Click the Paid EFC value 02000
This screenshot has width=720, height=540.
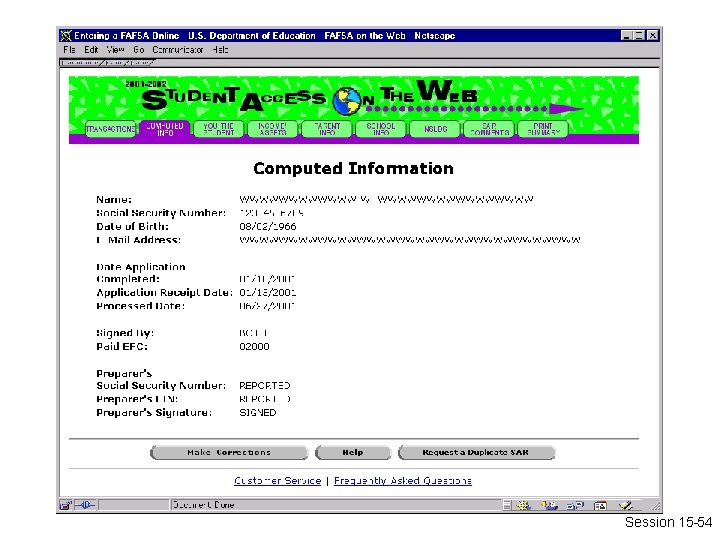[254, 347]
